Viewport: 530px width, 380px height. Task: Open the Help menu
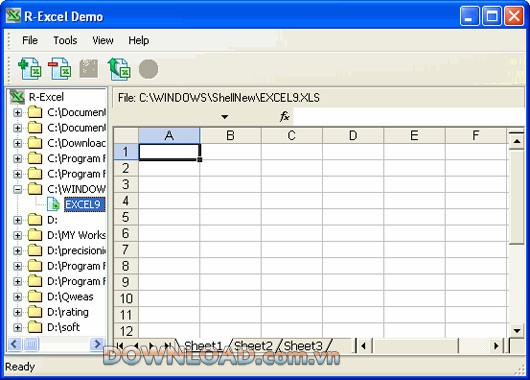139,40
